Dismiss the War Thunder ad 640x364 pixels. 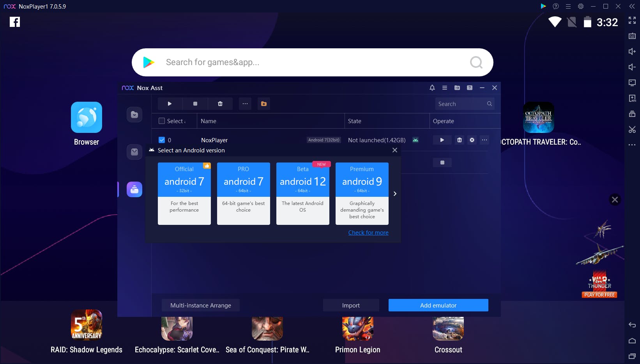tap(615, 200)
